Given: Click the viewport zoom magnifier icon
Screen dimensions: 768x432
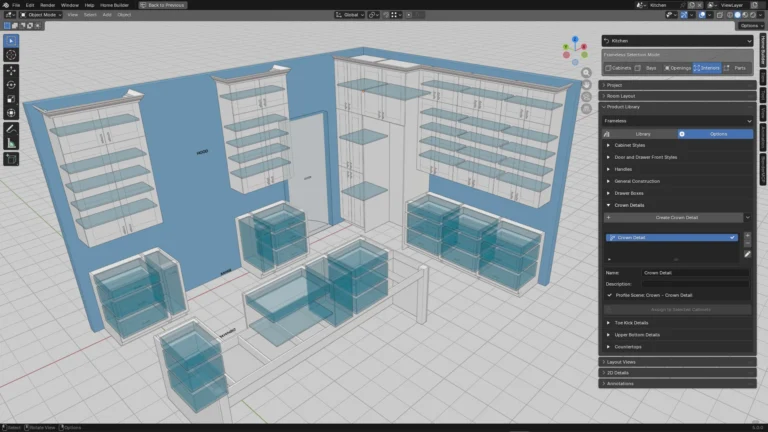Looking at the screenshot, I should (x=586, y=73).
